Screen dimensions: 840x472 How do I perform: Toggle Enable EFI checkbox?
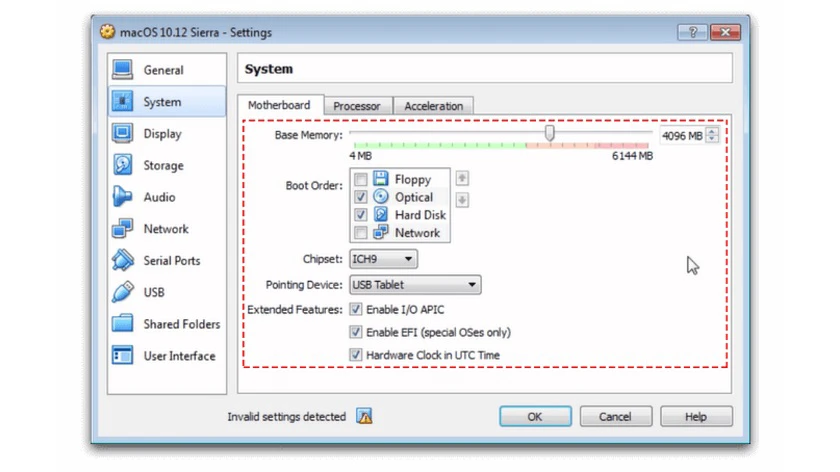pyautogui.click(x=356, y=332)
